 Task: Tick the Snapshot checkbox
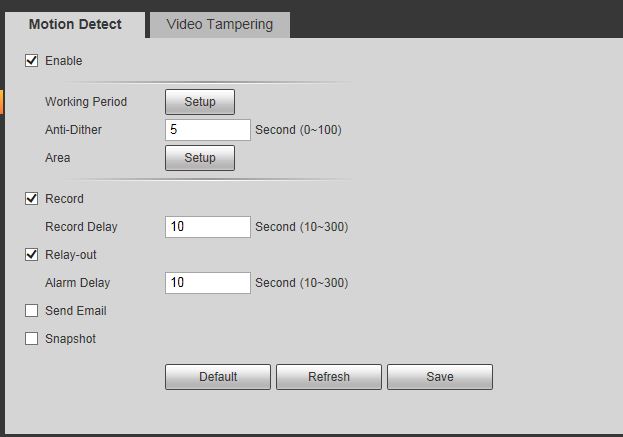pyautogui.click(x=31, y=338)
